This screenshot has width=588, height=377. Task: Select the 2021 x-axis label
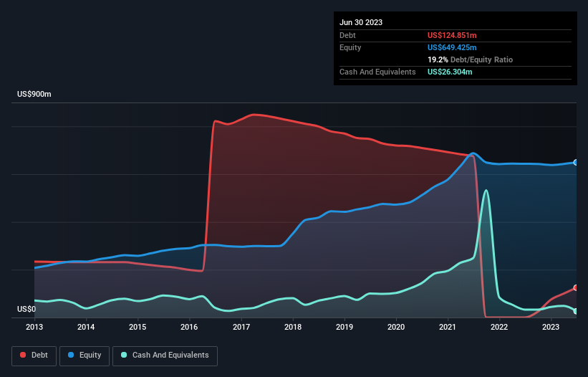tap(448, 327)
